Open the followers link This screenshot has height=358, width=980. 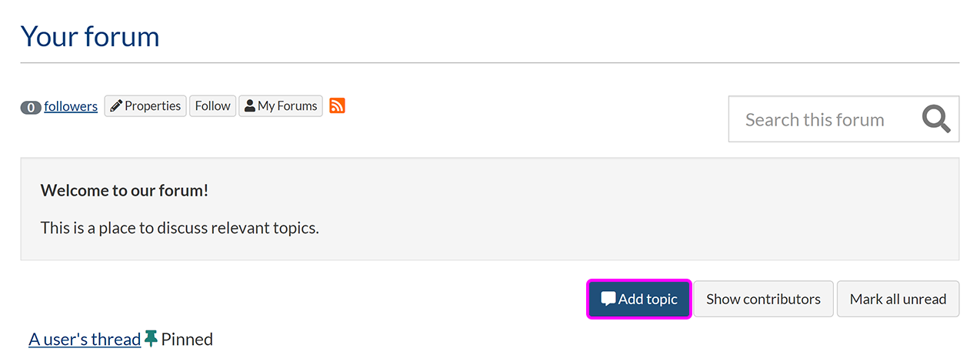click(71, 106)
